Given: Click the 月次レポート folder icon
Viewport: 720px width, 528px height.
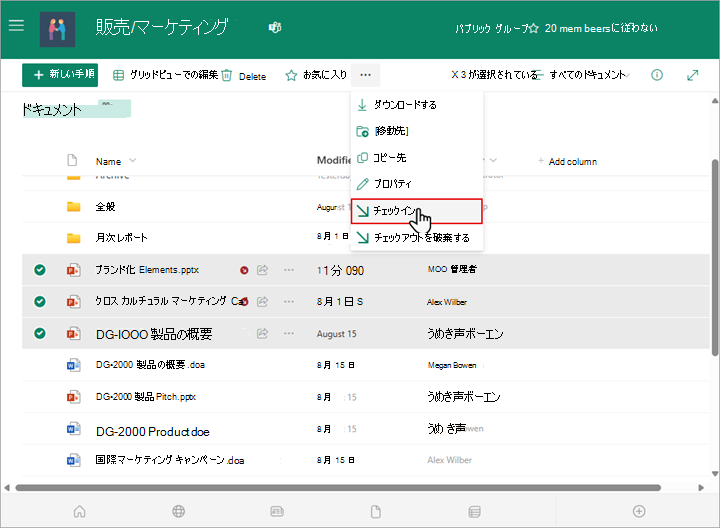Looking at the screenshot, I should 73,238.
